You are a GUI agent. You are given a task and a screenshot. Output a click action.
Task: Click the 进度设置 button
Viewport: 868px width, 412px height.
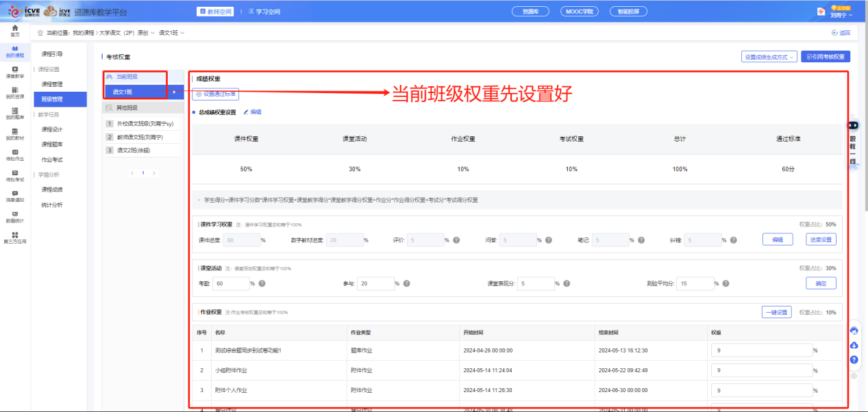pos(820,240)
